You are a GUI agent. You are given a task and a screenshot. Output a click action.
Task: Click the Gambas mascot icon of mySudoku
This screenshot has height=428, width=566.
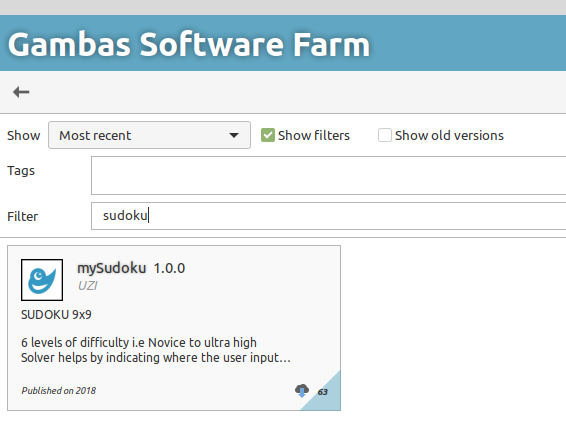pos(42,280)
